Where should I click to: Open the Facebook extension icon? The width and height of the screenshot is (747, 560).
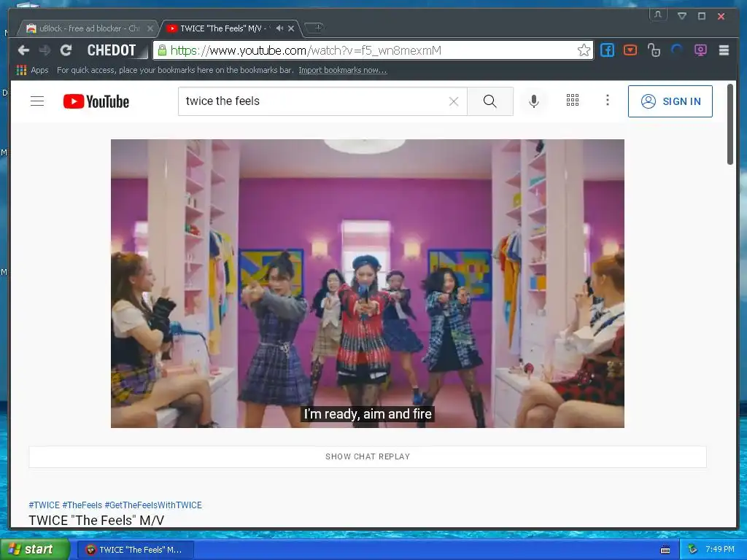607,50
